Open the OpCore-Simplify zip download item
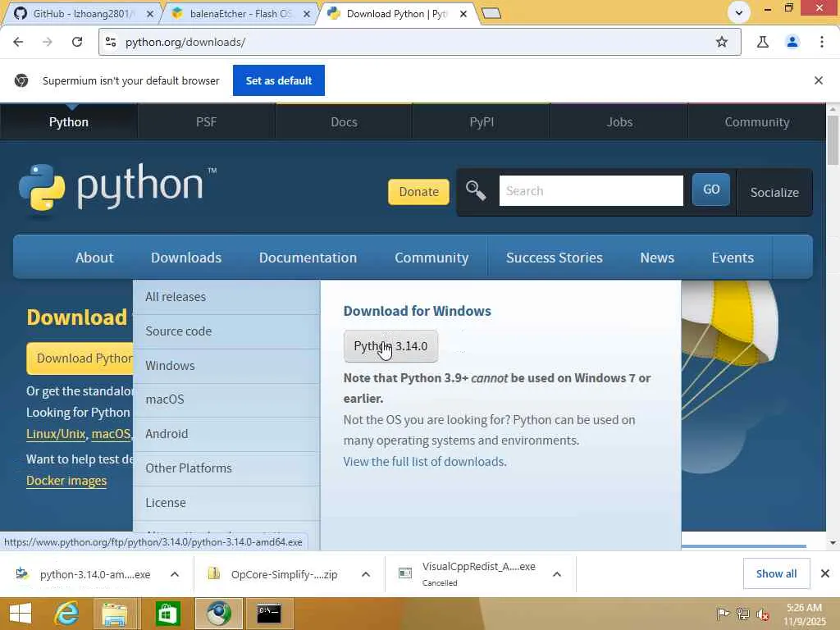 (x=276, y=574)
